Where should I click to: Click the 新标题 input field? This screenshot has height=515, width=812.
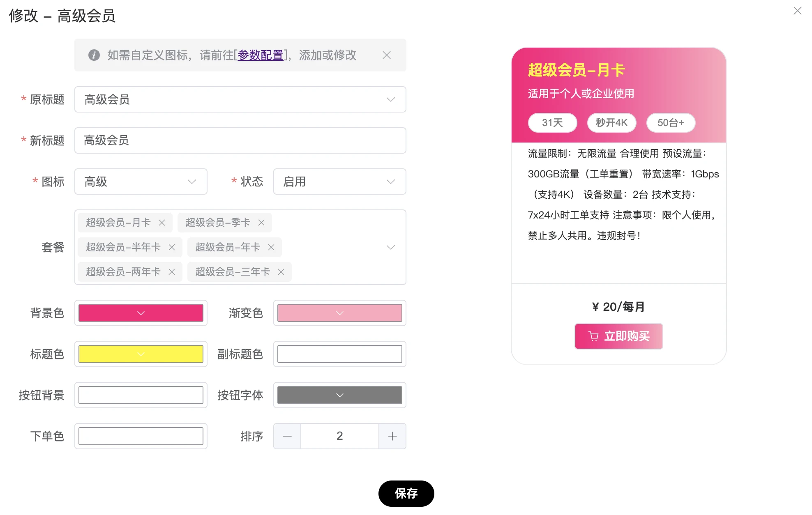(240, 140)
